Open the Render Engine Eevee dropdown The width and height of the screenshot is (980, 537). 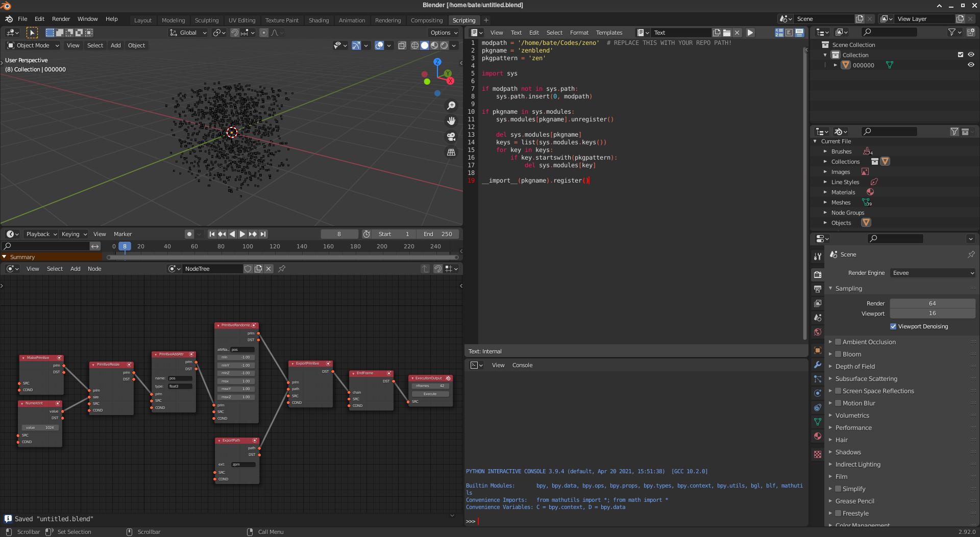pos(933,273)
